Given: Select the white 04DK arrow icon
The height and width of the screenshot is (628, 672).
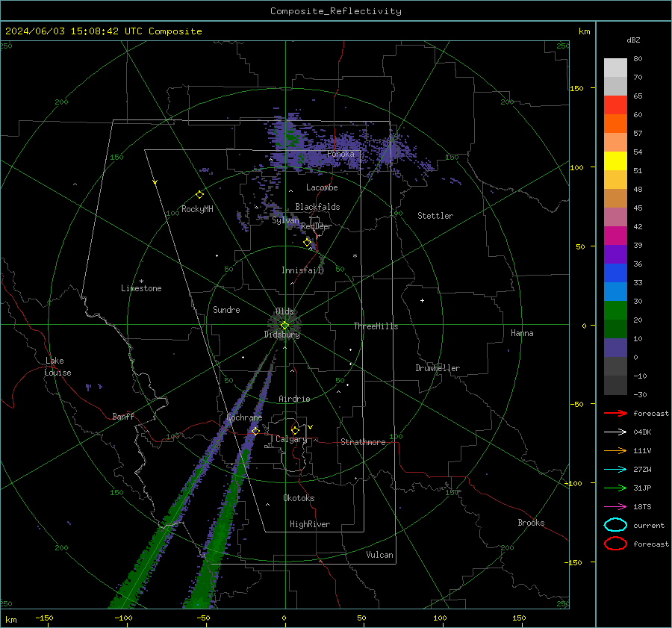Looking at the screenshot, I should [615, 432].
